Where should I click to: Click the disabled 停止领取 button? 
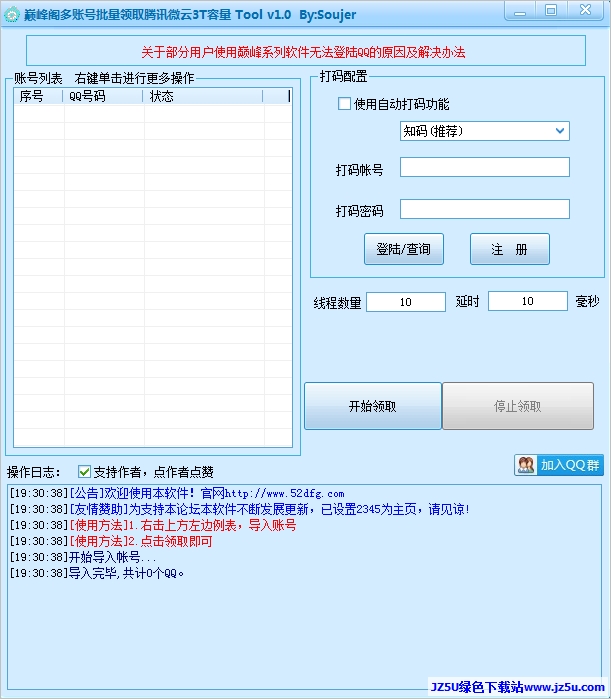click(518, 406)
